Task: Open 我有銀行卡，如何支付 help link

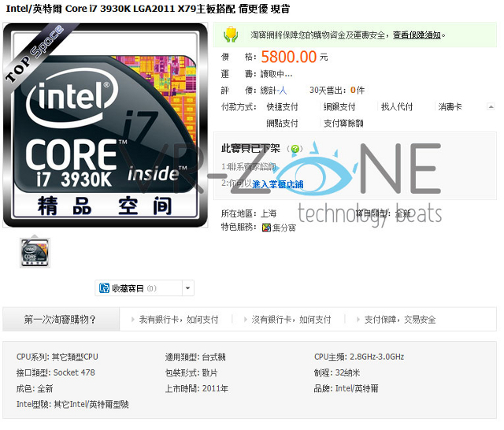Action: click(179, 320)
